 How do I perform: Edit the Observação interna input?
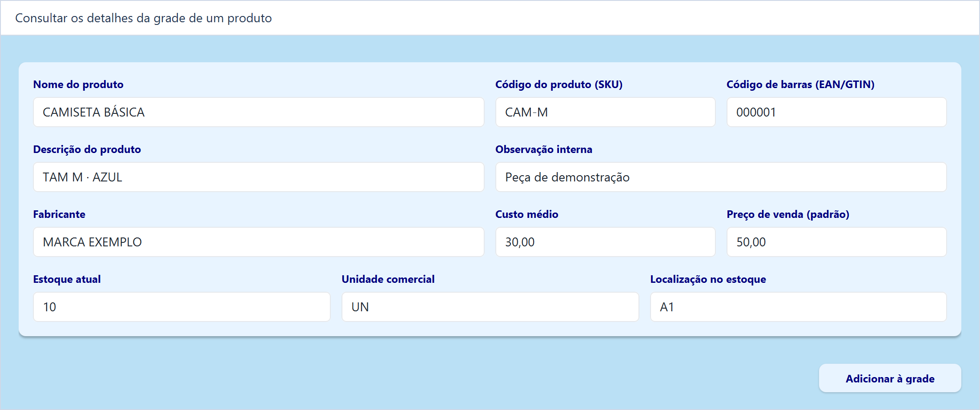pos(721,177)
